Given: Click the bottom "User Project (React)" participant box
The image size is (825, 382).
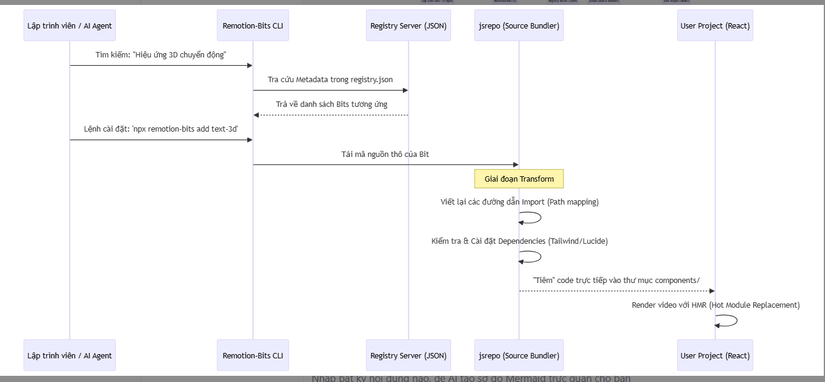Looking at the screenshot, I should [715, 355].
